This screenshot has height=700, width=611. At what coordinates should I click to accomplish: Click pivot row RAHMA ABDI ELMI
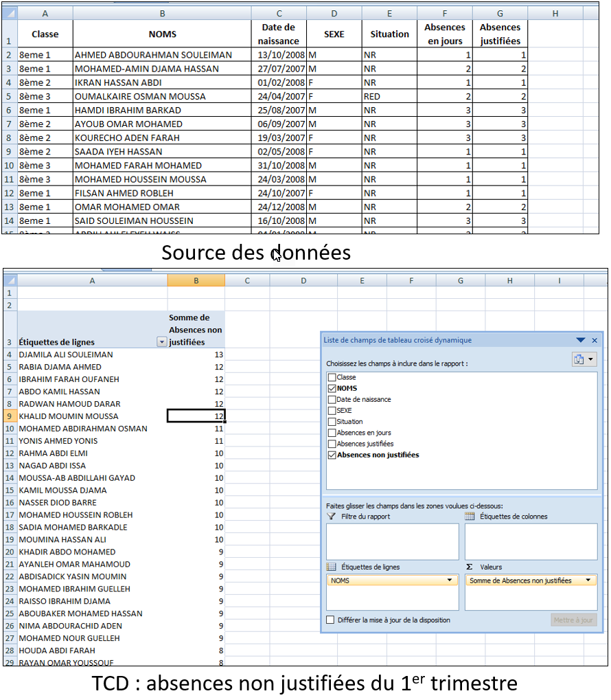93,453
